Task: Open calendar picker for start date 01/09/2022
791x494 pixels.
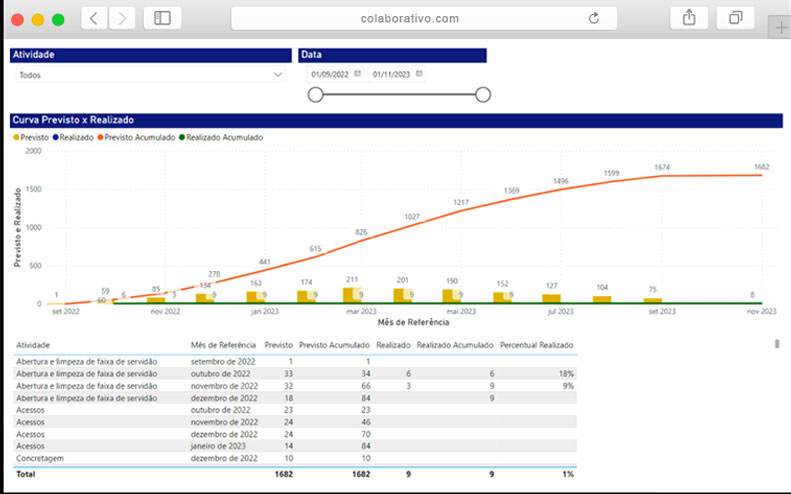Action: pos(358,74)
